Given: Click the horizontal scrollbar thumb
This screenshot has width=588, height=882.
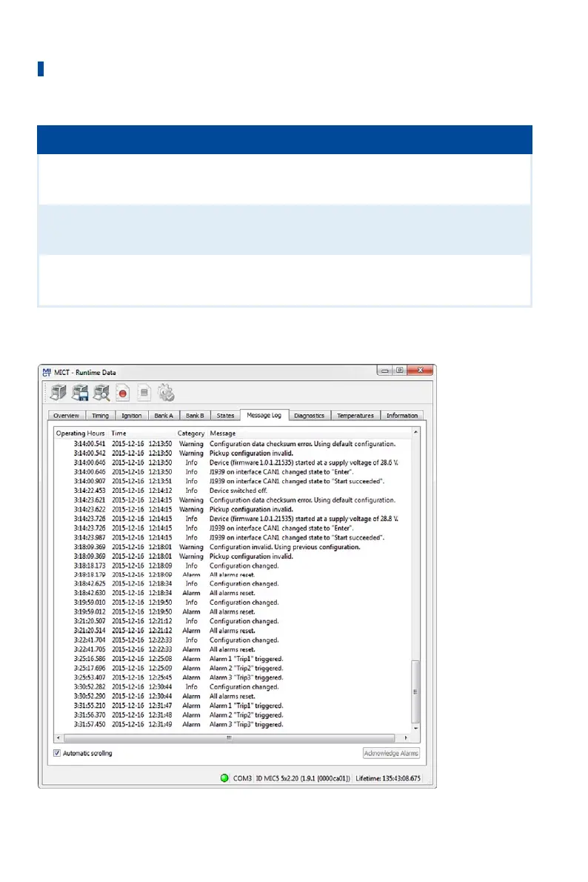Looking at the screenshot, I should click(230, 737).
